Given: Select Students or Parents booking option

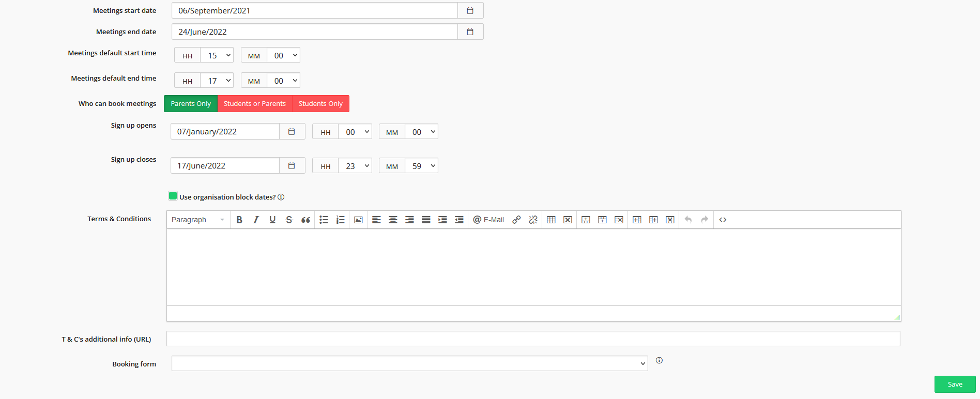Looking at the screenshot, I should (255, 104).
